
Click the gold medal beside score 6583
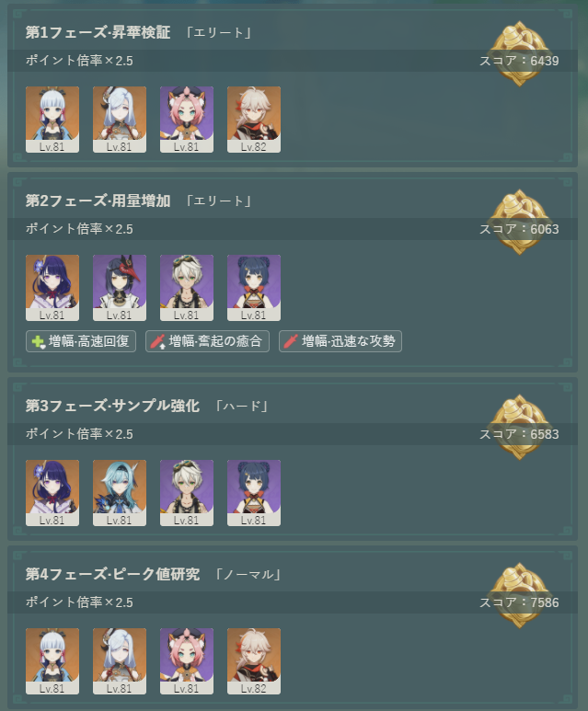(x=519, y=427)
